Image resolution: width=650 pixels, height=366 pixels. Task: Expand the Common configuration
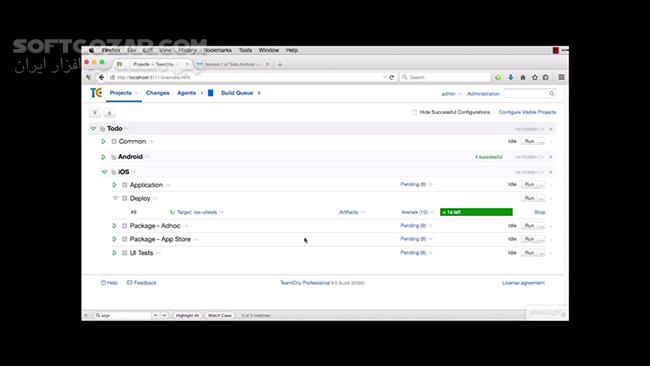103,141
